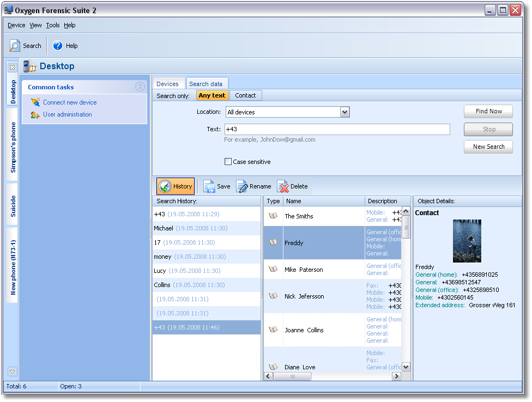This screenshot has width=532, height=402.
Task: Open the Location devices dropdown
Action: coord(344,112)
